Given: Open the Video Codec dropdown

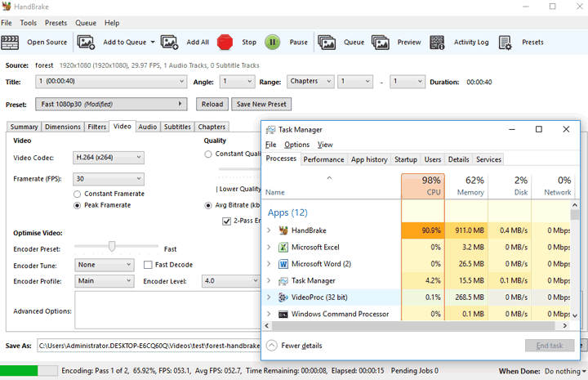Looking at the screenshot, I should coord(108,157).
